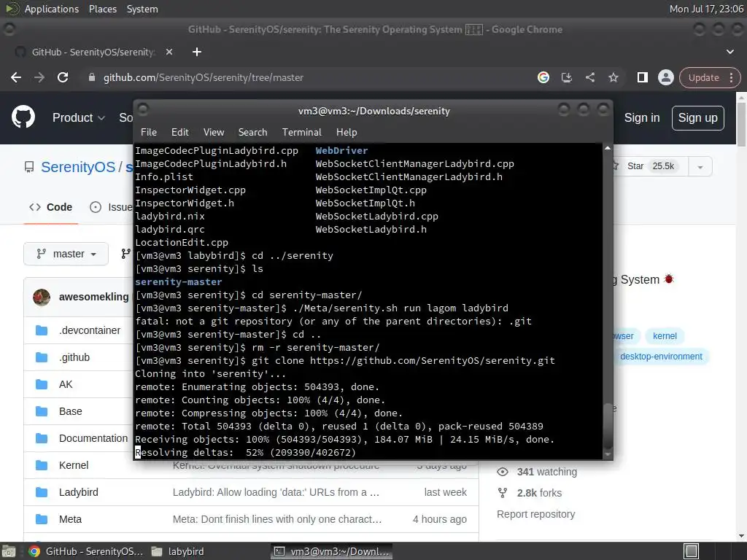The image size is (747, 560).
Task: Click the AK folder icon
Action: 42,384
